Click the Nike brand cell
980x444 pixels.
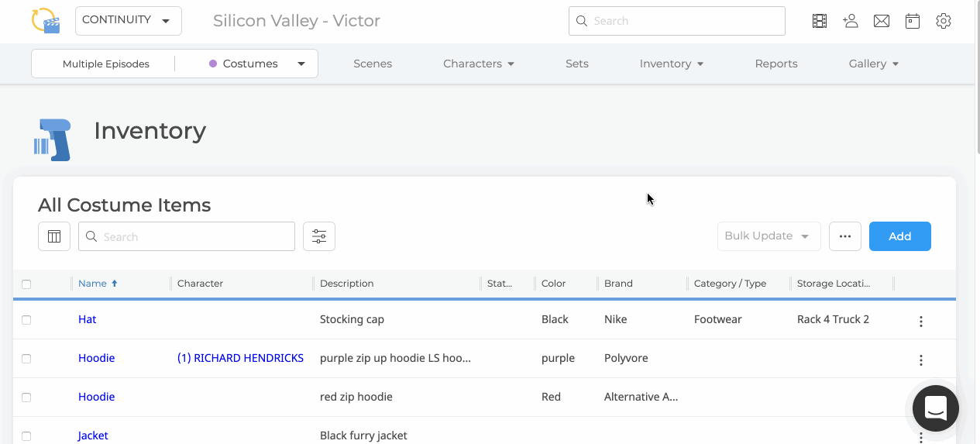click(616, 319)
